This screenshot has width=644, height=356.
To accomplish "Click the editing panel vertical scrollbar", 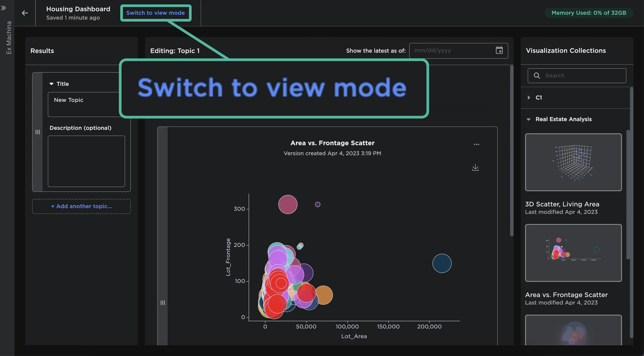I will [x=511, y=150].
